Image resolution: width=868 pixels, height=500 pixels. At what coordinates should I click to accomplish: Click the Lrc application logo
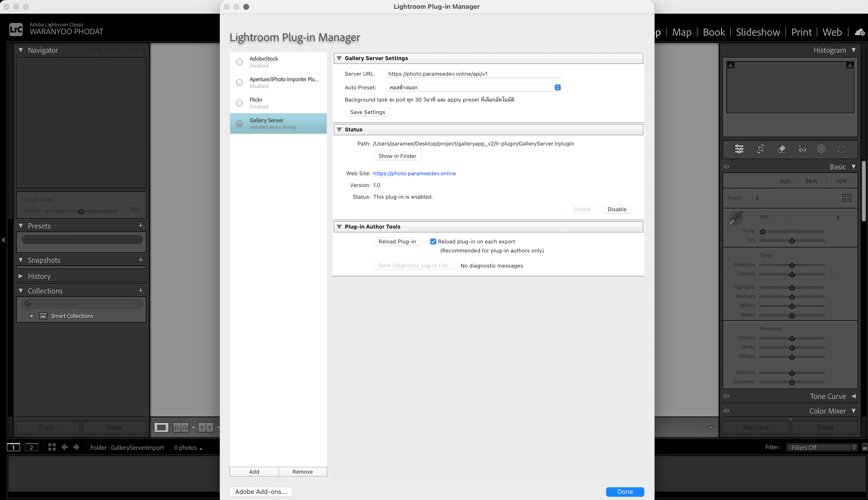pyautogui.click(x=16, y=30)
